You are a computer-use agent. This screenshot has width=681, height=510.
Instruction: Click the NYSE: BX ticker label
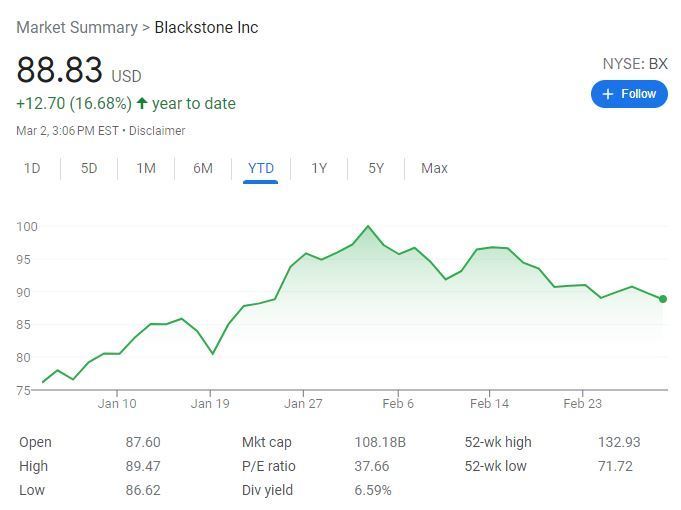pyautogui.click(x=634, y=63)
